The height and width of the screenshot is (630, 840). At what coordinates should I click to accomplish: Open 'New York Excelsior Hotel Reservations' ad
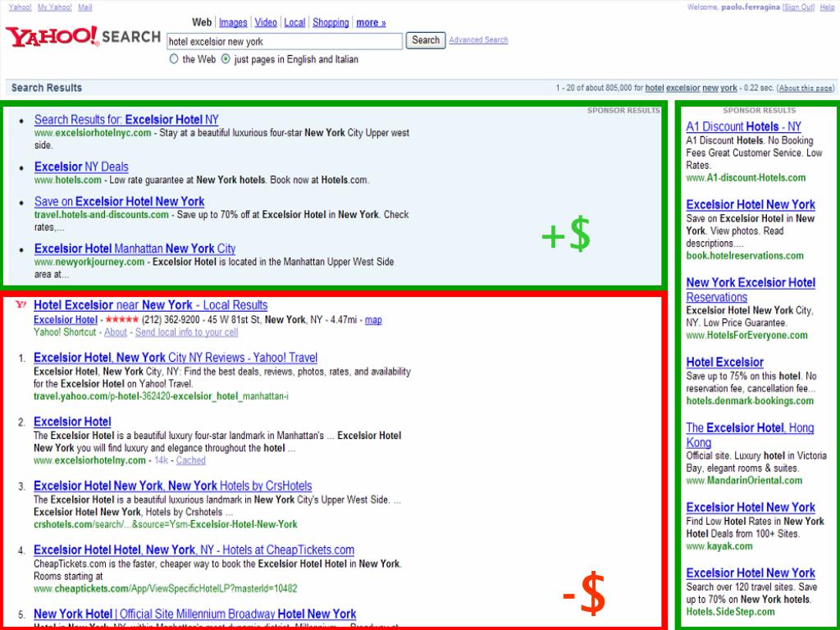(751, 290)
